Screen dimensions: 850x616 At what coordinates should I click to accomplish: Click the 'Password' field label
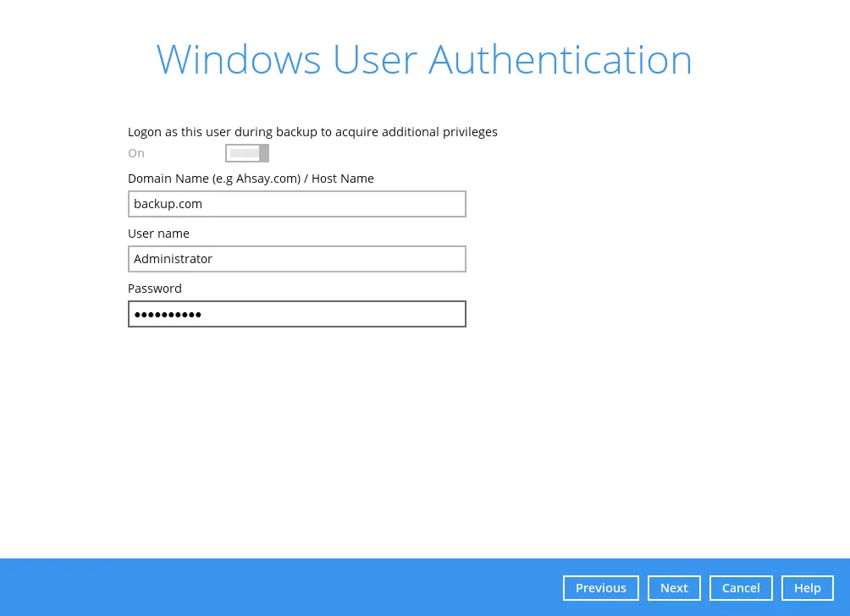[154, 288]
